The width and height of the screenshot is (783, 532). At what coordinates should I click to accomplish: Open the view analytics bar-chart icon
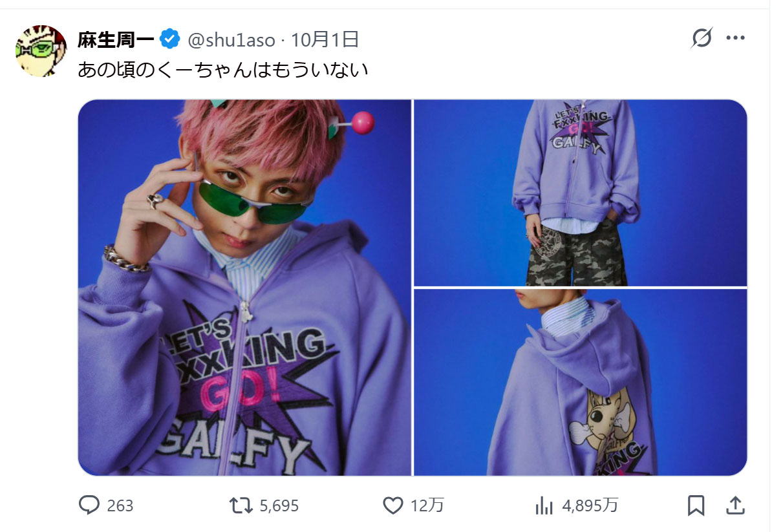pos(544,505)
